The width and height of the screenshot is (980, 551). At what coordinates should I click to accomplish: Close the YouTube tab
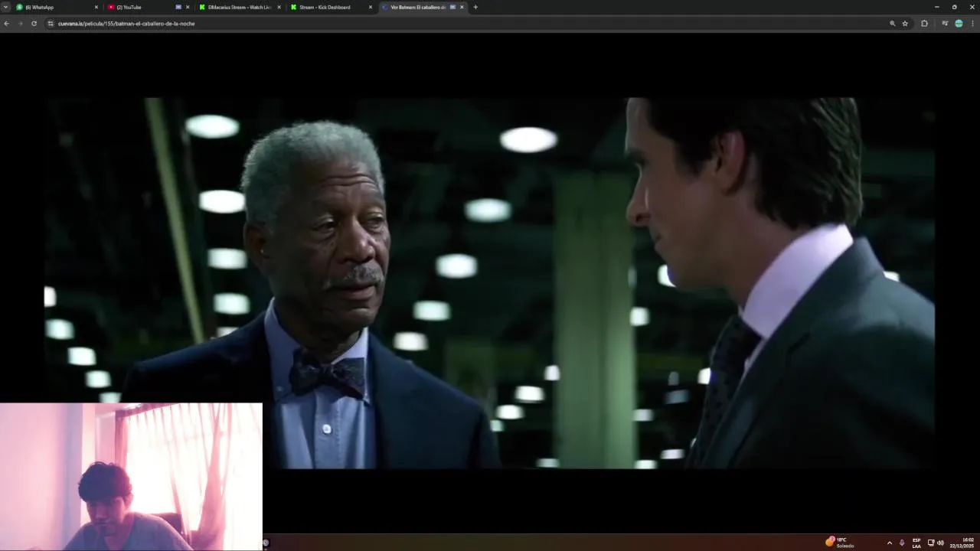tap(188, 7)
